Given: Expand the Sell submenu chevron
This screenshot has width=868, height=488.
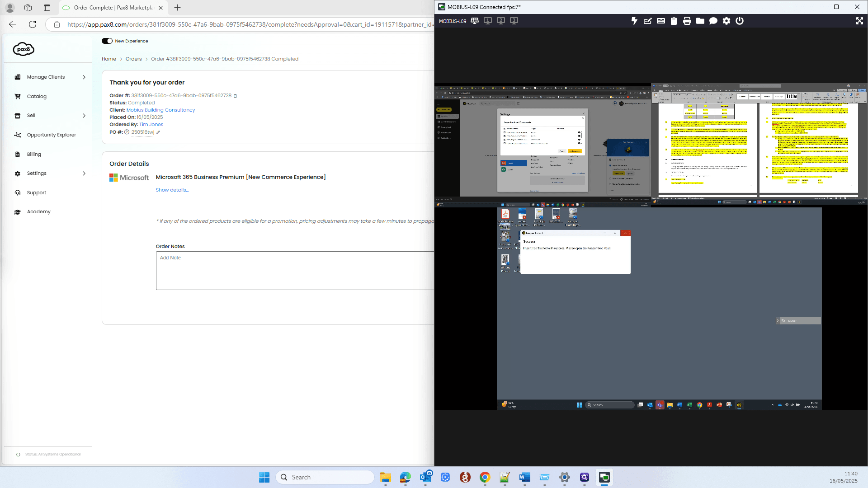Looking at the screenshot, I should pos(84,116).
